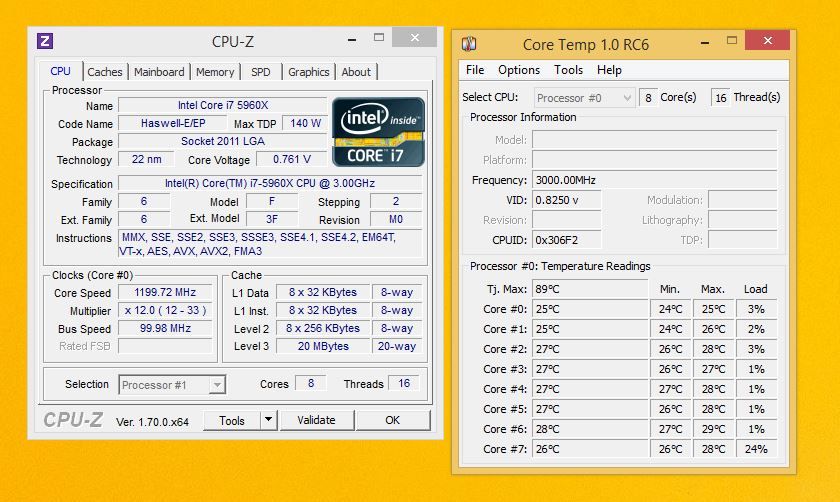Expand the Tools dropdown arrow in CPU-Z
Image resolution: width=840 pixels, height=502 pixels.
click(269, 421)
